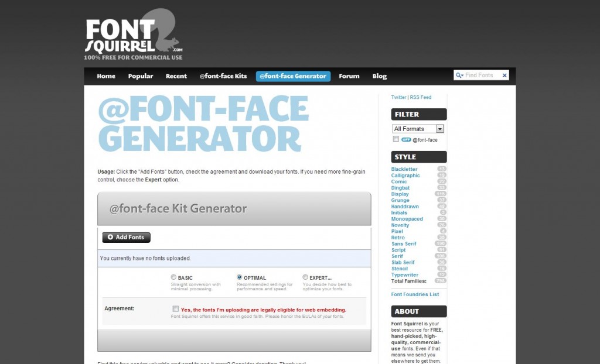The image size is (600, 364).
Task: Click the OFF badge beside @font-face filter
Action: 406,140
